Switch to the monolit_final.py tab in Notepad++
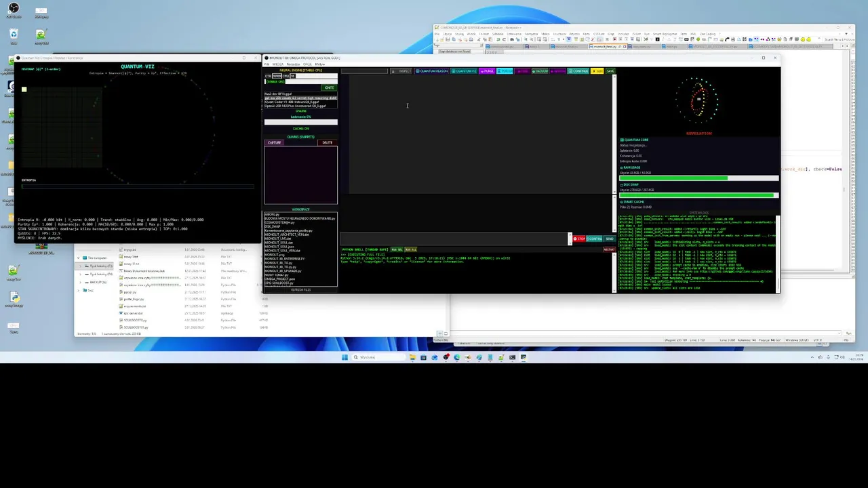This screenshot has width=868, height=488. click(x=606, y=47)
